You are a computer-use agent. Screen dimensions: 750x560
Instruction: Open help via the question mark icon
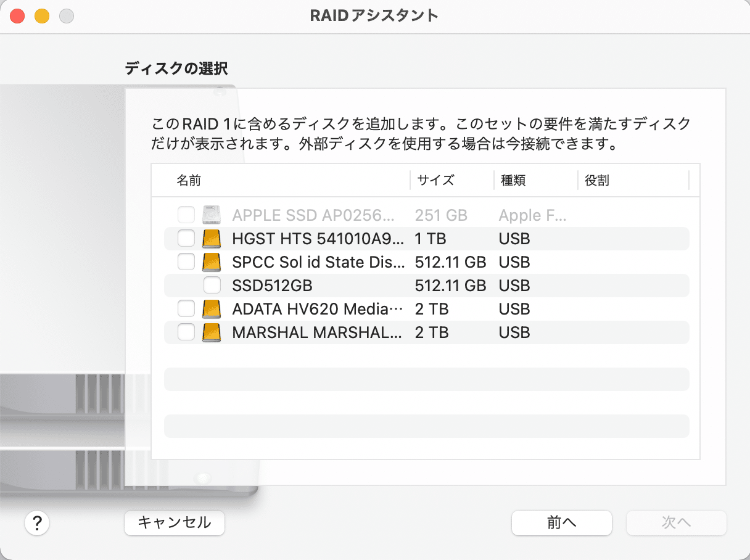pyautogui.click(x=37, y=522)
